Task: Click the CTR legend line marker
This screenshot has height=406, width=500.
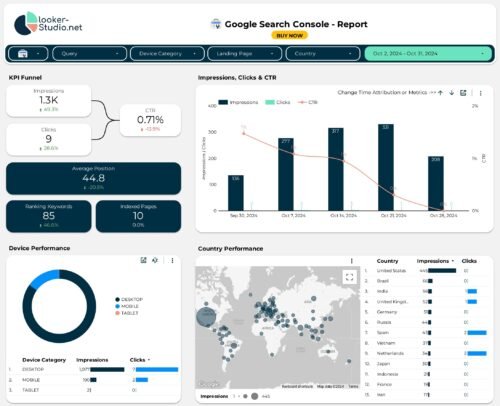Action: tap(302, 102)
